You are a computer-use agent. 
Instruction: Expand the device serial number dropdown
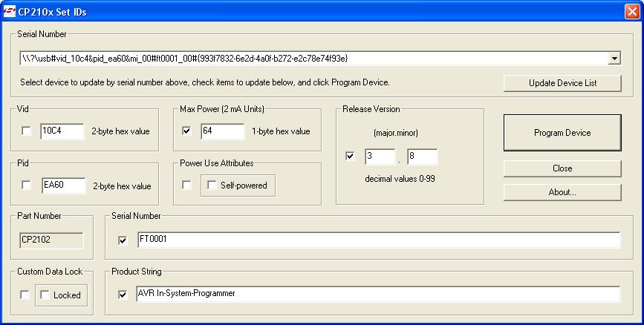pyautogui.click(x=614, y=58)
